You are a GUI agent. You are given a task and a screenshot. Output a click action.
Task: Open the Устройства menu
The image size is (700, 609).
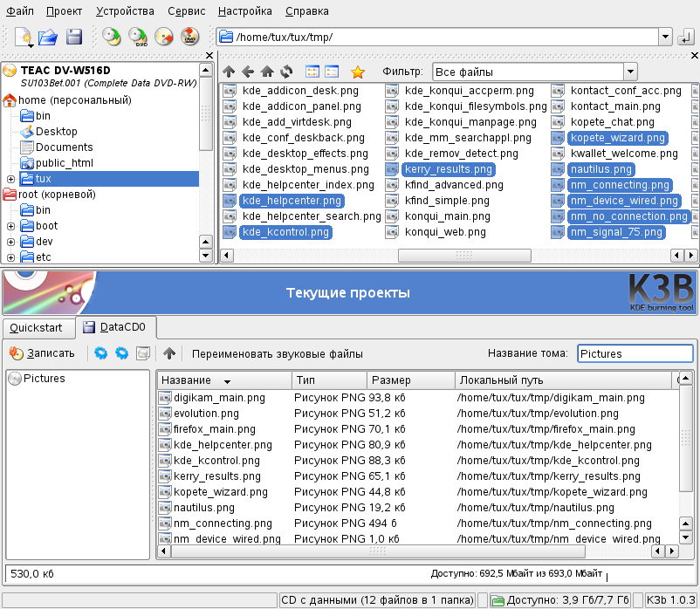(x=126, y=11)
